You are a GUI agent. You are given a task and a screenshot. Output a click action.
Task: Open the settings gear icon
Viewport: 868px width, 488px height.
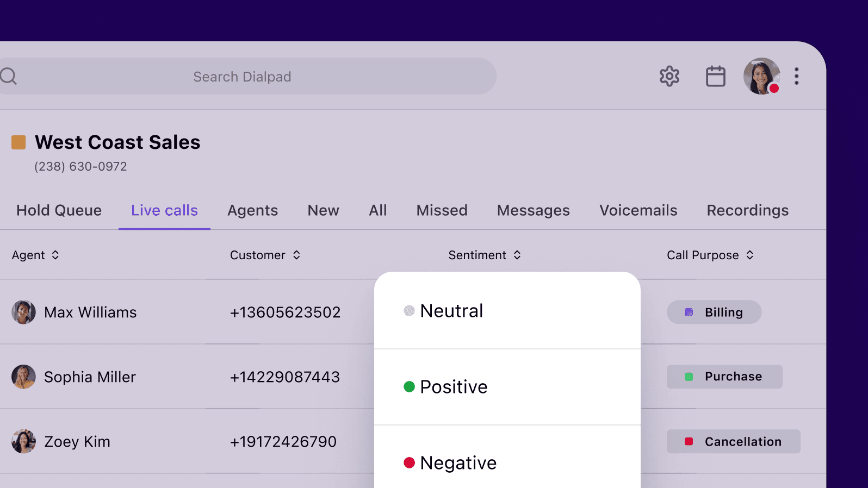(669, 76)
